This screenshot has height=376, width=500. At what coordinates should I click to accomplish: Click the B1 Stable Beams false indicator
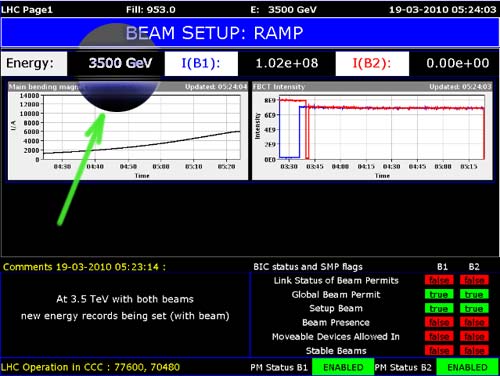pyautogui.click(x=439, y=350)
